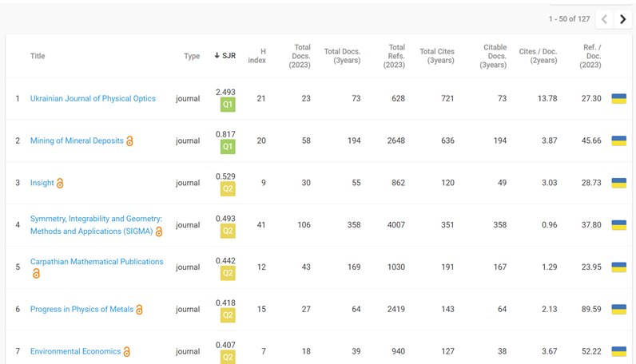
Task: Click SJR value 0.529
Action: pos(225,176)
